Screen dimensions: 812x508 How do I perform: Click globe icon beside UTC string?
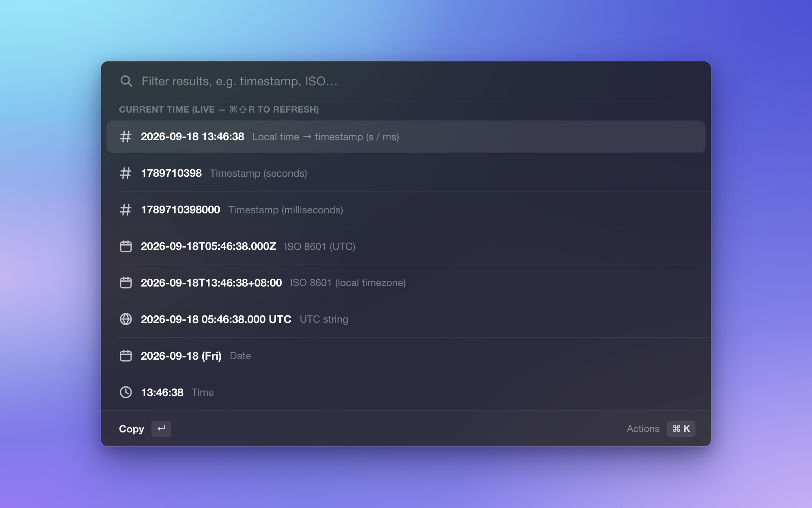click(126, 319)
